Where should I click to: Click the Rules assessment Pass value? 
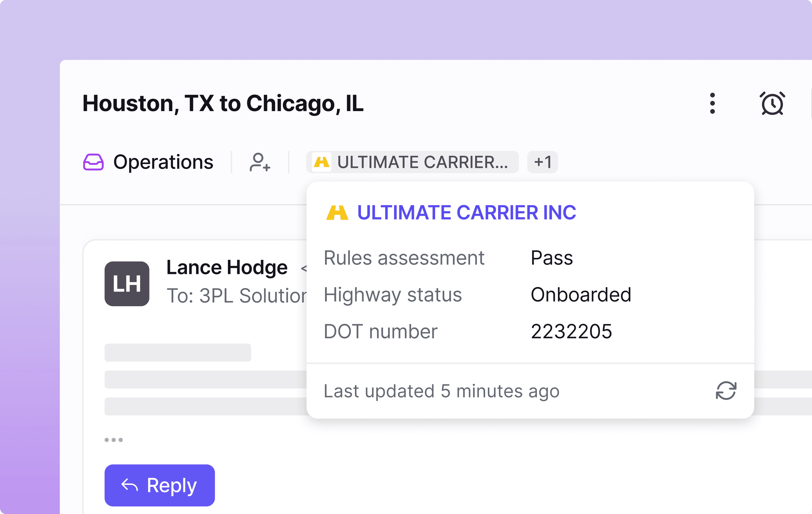click(x=552, y=258)
